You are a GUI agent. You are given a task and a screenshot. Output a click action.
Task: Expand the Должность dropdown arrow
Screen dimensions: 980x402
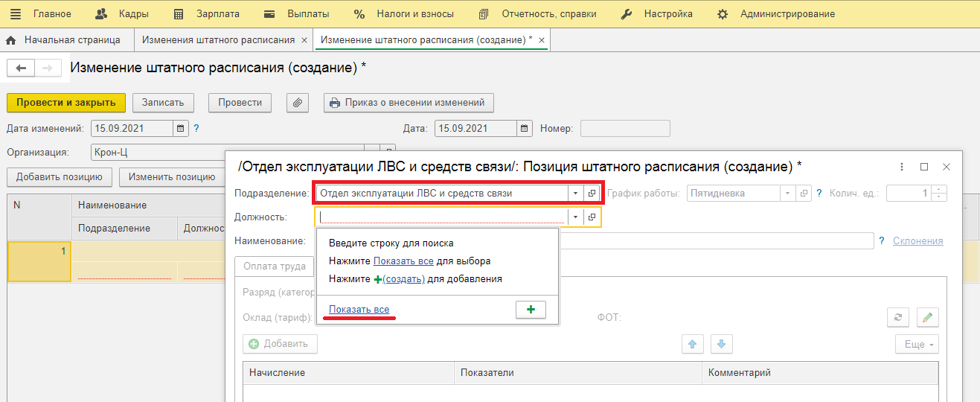[x=575, y=217]
